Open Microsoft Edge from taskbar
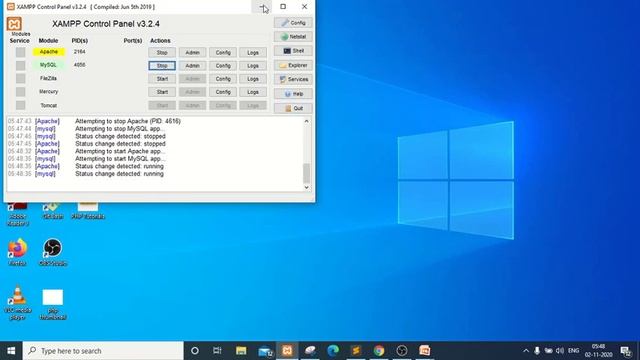This screenshot has width=640, height=360. click(333, 351)
